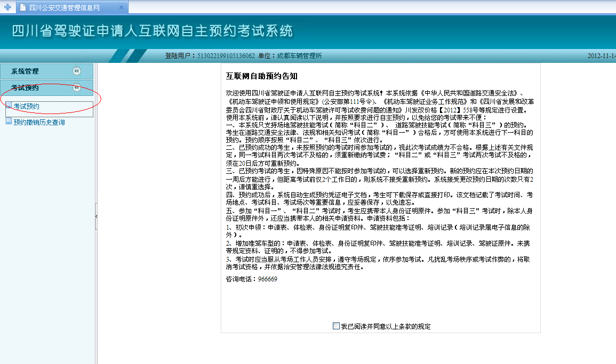Collapse the 系统管理 panel arrow icon
Image resolution: width=616 pixels, height=364 pixels.
[x=77, y=71]
